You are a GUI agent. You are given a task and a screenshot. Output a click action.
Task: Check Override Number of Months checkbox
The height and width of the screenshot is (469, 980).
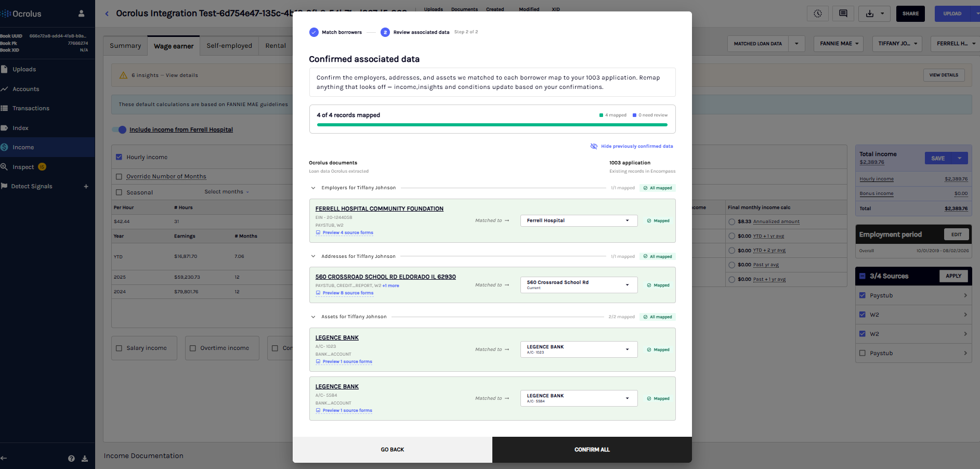[x=119, y=177]
